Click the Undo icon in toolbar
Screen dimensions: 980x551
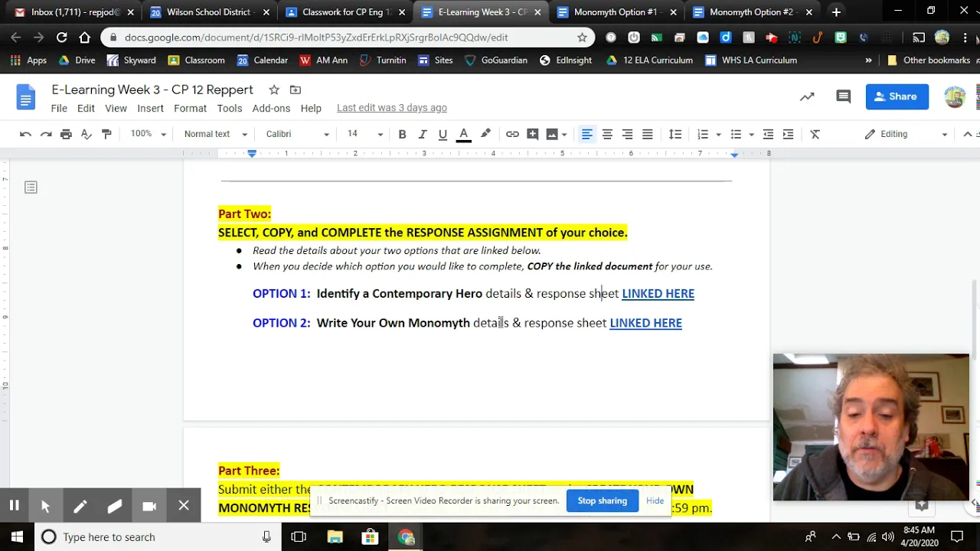pos(25,134)
